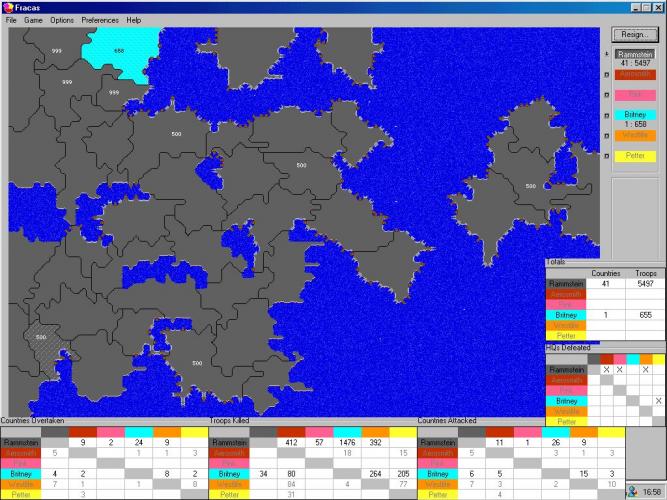Click the Britney row in the Totals table
Image resolution: width=667 pixels, height=500 pixels.
(605, 315)
